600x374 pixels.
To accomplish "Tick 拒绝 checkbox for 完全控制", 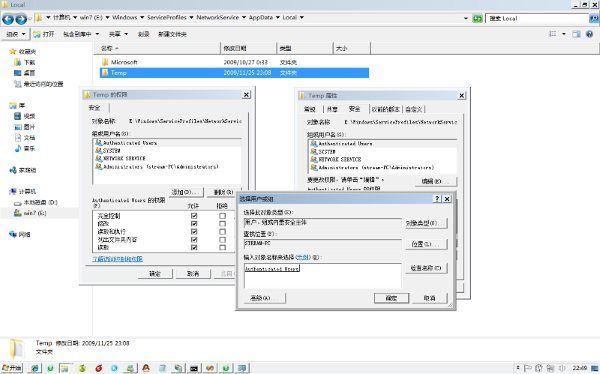I will [222, 216].
